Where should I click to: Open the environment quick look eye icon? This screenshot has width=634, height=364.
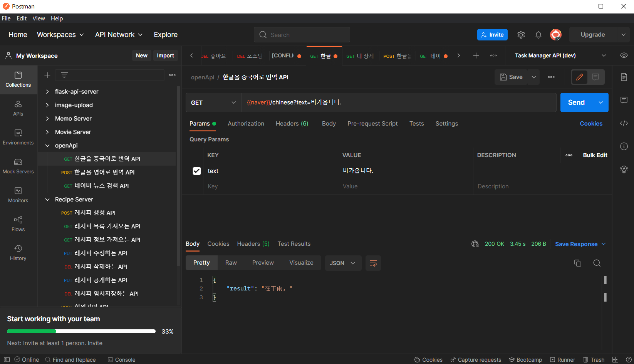pos(624,55)
